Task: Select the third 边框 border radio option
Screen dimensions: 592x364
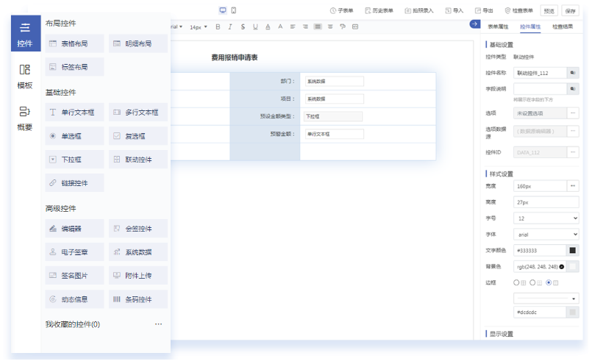Action: (549, 282)
